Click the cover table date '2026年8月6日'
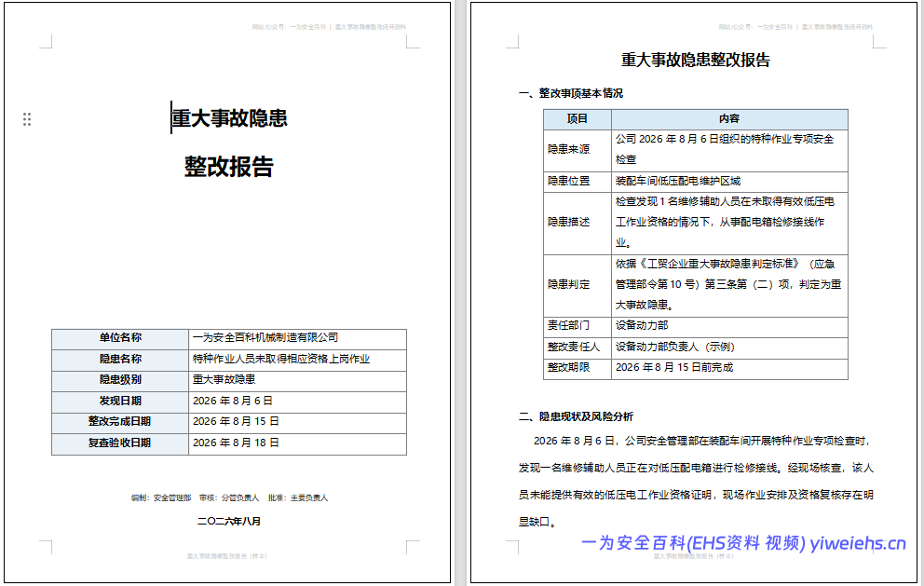The height and width of the screenshot is (586, 924). (x=297, y=402)
